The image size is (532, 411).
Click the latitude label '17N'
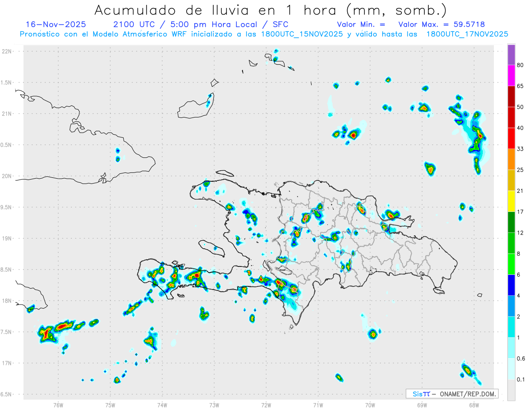click(7, 363)
